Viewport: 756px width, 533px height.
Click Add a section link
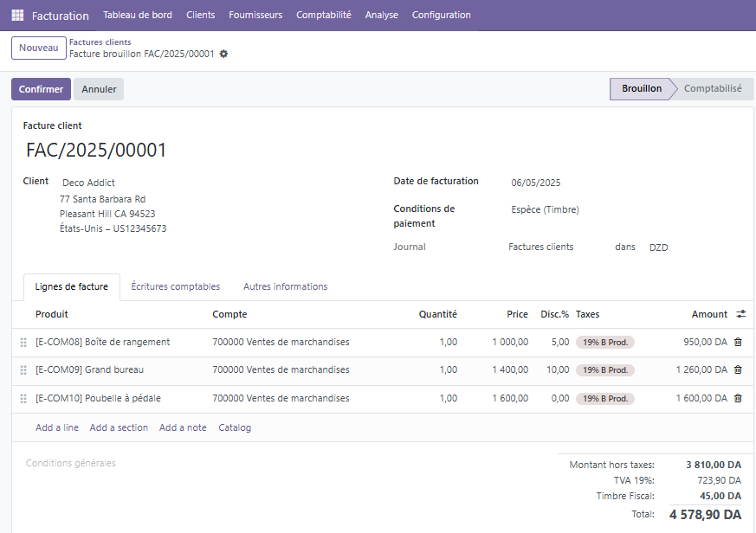pos(119,427)
